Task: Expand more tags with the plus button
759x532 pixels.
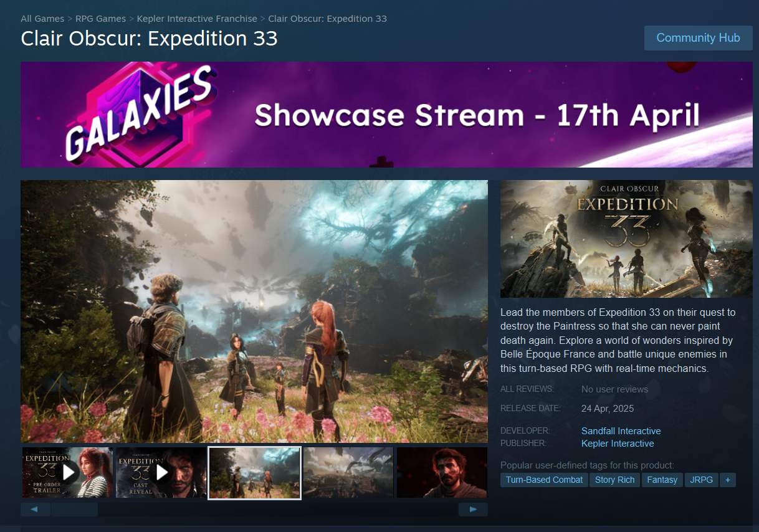Action: coord(727,480)
